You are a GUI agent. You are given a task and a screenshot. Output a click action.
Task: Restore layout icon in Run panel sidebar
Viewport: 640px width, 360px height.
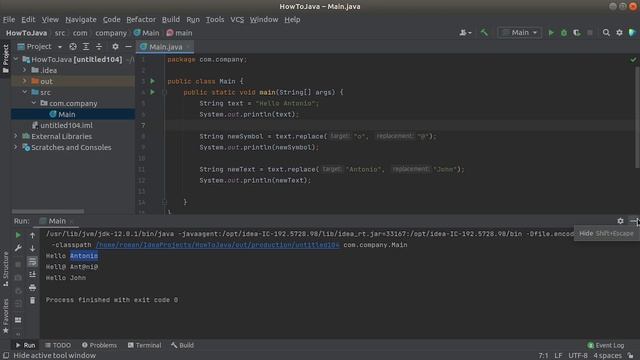18,320
